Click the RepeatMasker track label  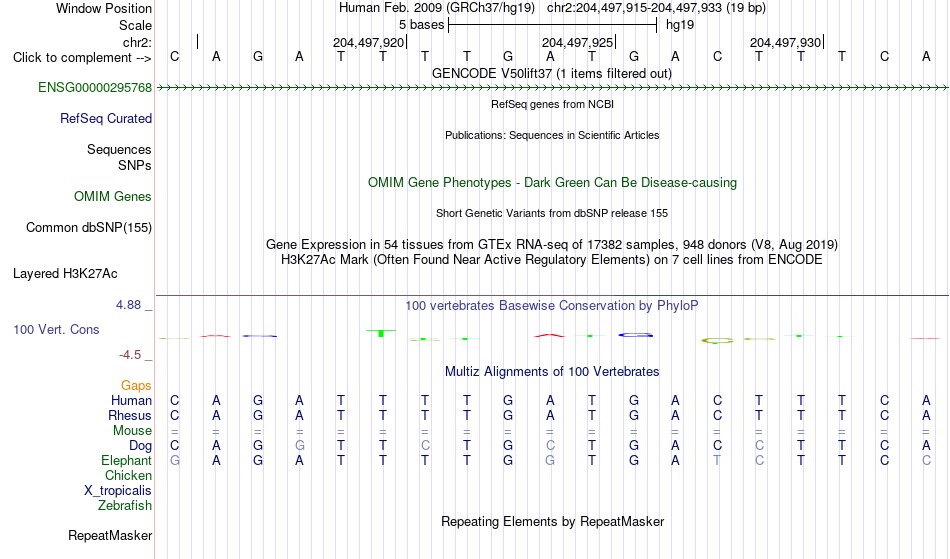click(x=110, y=535)
